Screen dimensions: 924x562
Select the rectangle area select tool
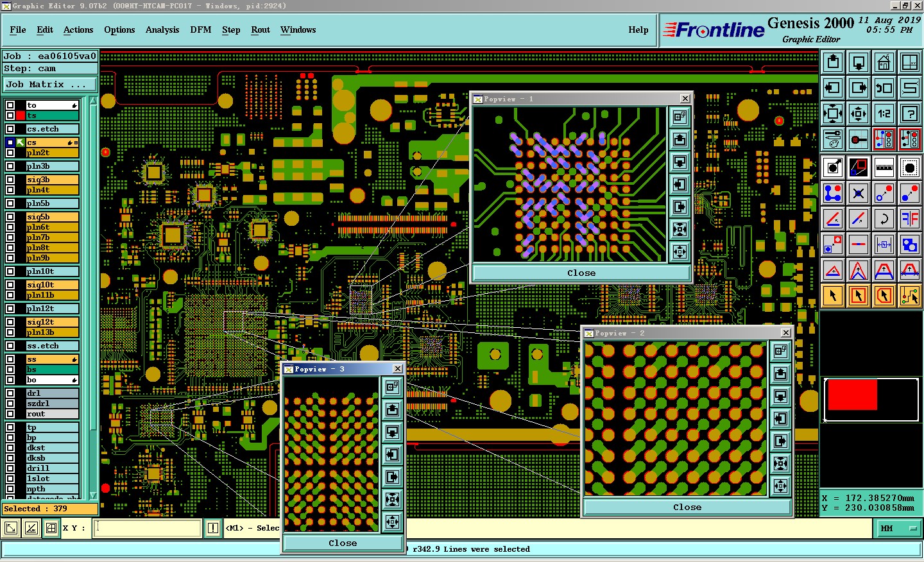(859, 296)
